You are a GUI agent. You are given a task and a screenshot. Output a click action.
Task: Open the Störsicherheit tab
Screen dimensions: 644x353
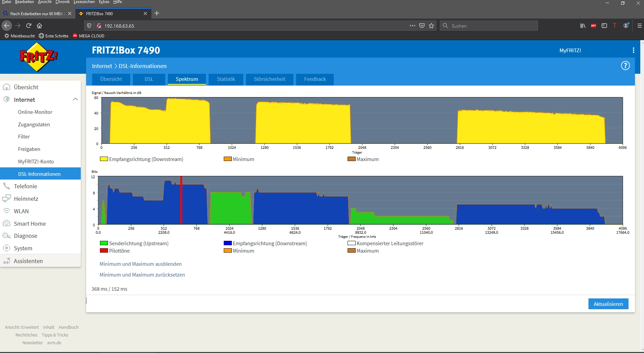tap(269, 79)
